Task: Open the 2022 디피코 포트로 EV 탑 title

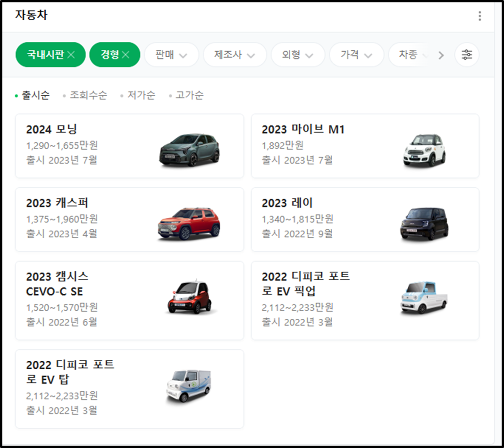Action: tap(70, 372)
